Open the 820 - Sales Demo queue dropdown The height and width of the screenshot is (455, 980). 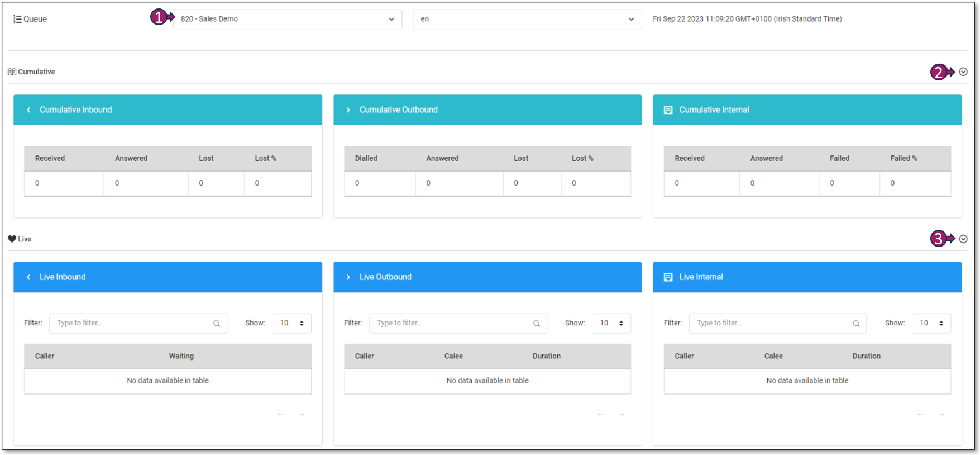coord(287,19)
